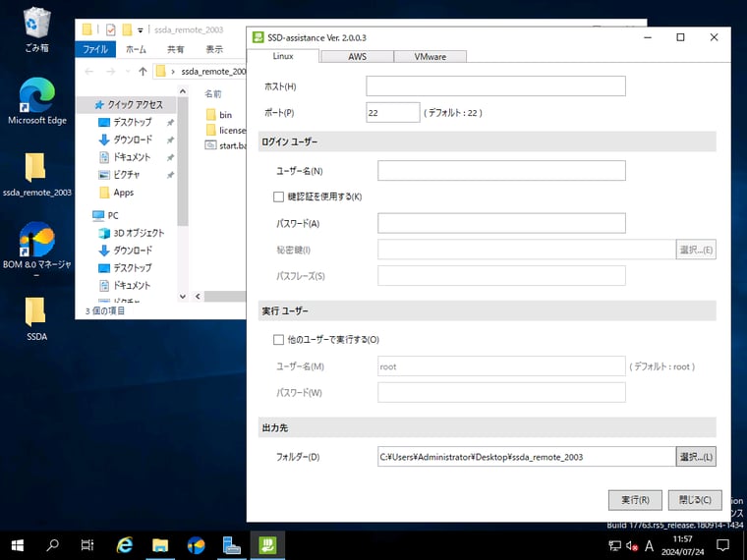Check 他のユーザーで実行する option

279,340
